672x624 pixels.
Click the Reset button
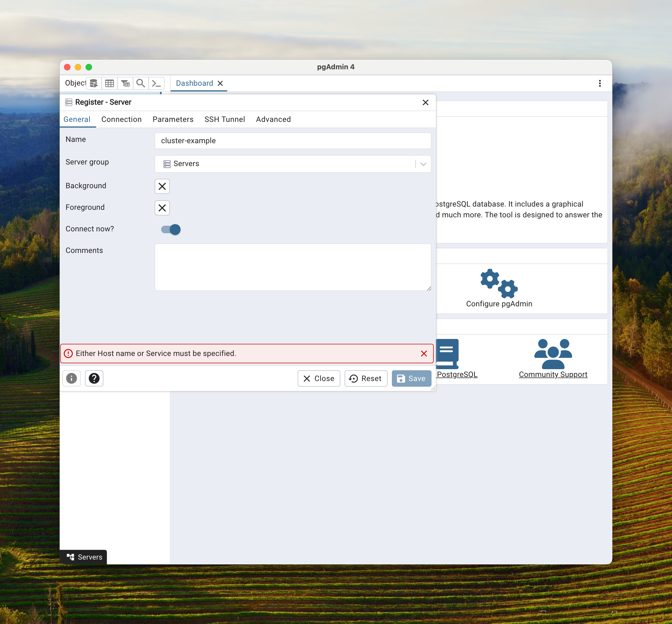[x=366, y=379]
